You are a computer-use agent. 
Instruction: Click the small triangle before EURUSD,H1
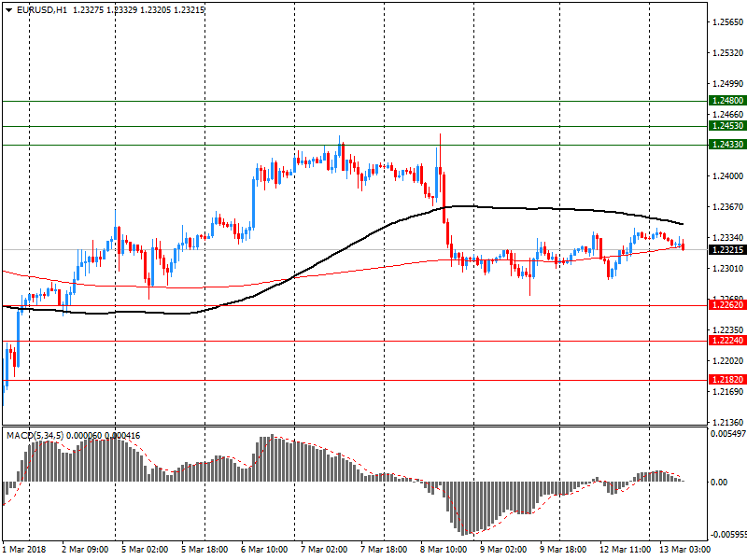[x=8, y=9]
